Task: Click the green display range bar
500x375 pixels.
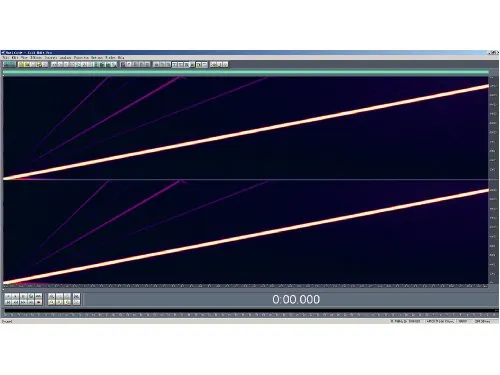Action: coord(246,72)
